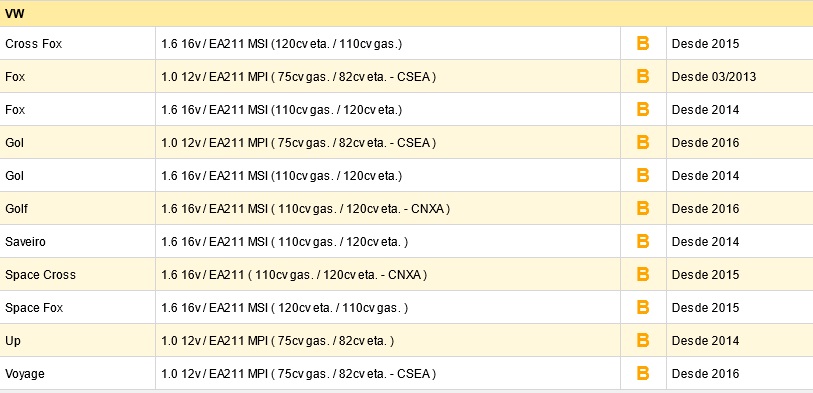Select the B icon in Space Cross row

642,274
